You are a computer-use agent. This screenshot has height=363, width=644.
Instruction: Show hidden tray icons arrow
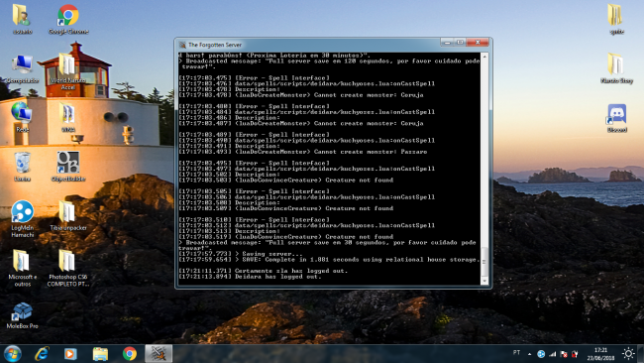[529, 354]
